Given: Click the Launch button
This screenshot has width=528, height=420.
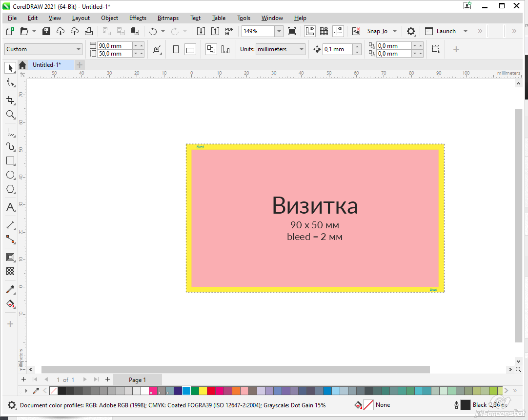Looking at the screenshot, I should [446, 31].
